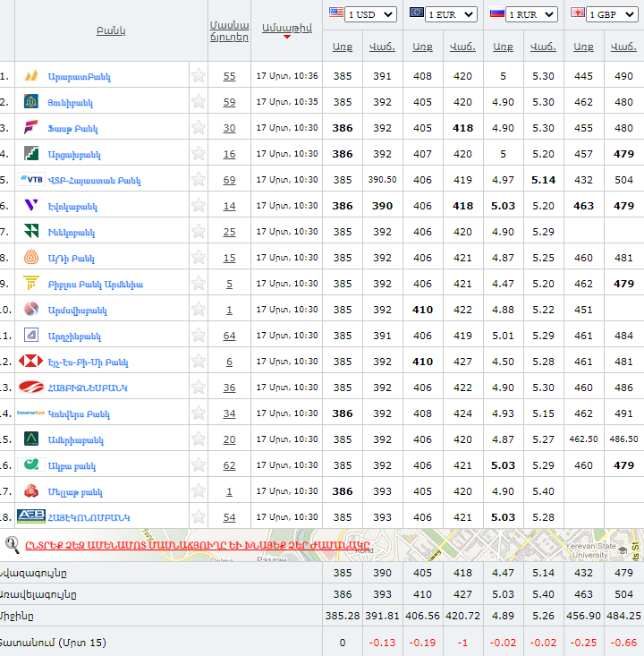This screenshot has height=656, width=644.
Task: Sort by USD Առք buy column
Action: pyautogui.click(x=343, y=47)
